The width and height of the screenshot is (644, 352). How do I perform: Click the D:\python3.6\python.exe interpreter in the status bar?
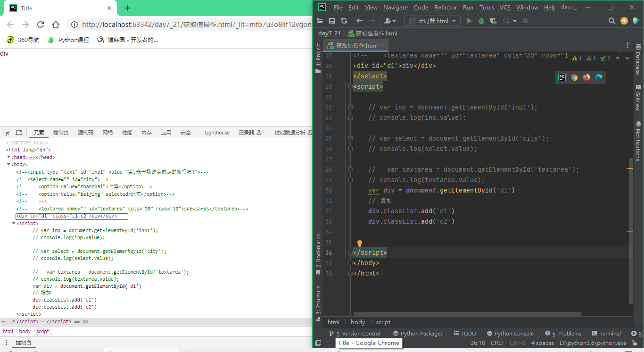click(593, 343)
